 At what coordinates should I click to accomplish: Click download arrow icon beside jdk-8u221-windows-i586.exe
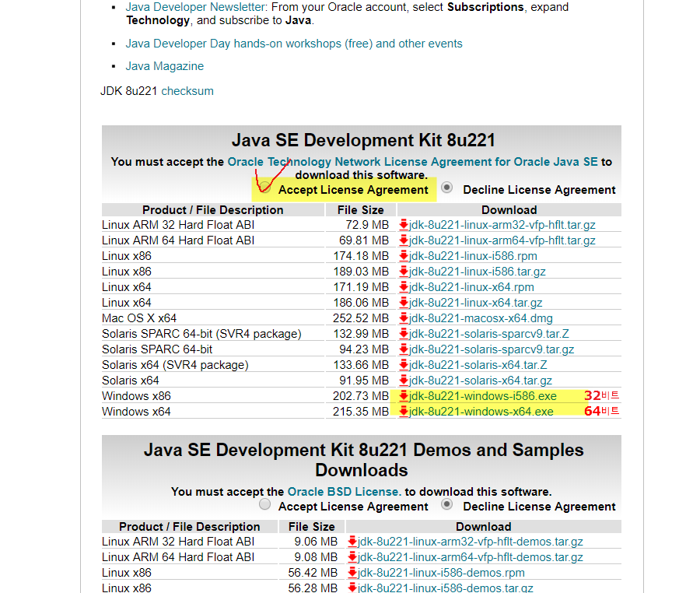click(x=404, y=396)
